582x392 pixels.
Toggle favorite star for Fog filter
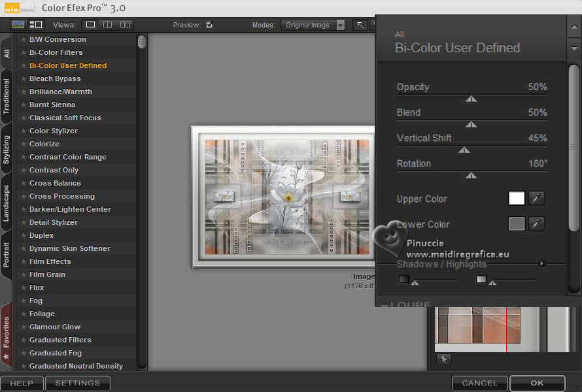(x=24, y=301)
